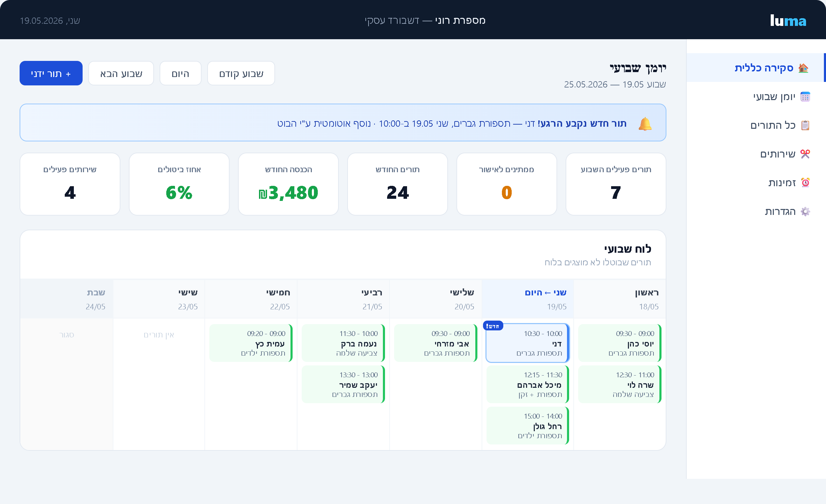
Task: Click the שבוע הבא button
Action: coord(121,73)
